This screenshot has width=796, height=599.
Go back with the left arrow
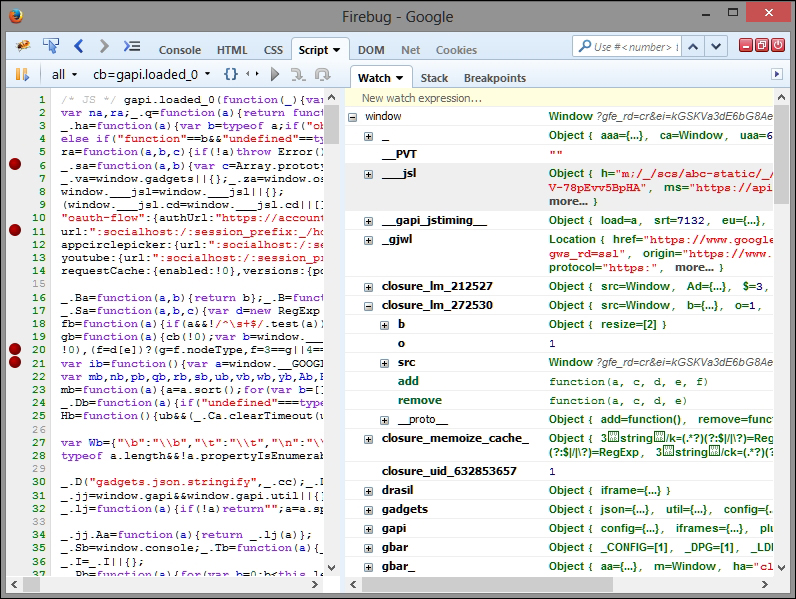click(79, 46)
